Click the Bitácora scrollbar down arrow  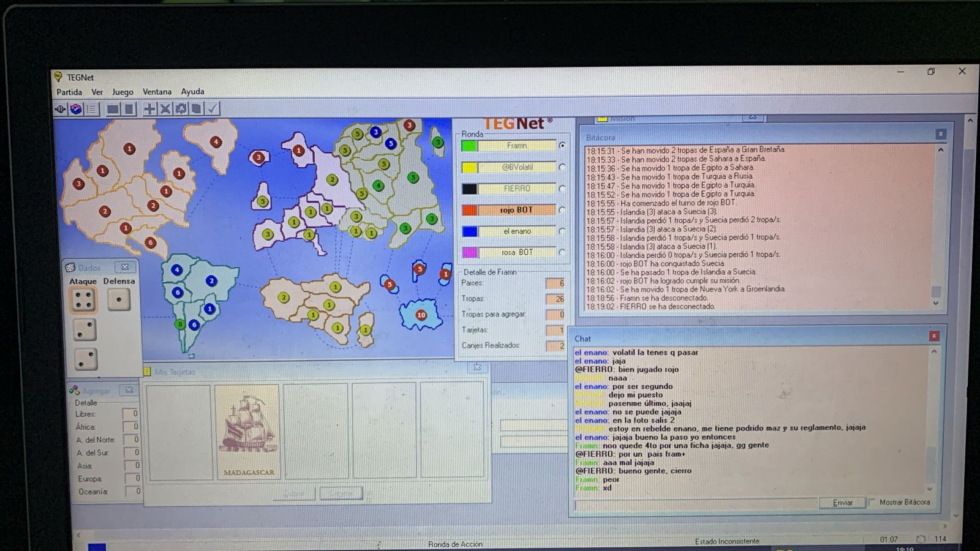coord(935,303)
